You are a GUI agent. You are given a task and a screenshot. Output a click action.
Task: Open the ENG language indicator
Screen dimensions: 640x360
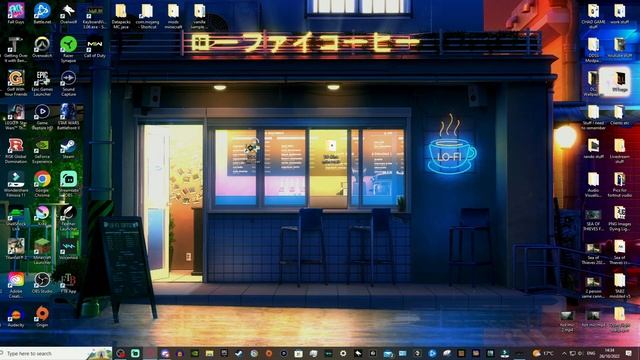tap(591, 353)
